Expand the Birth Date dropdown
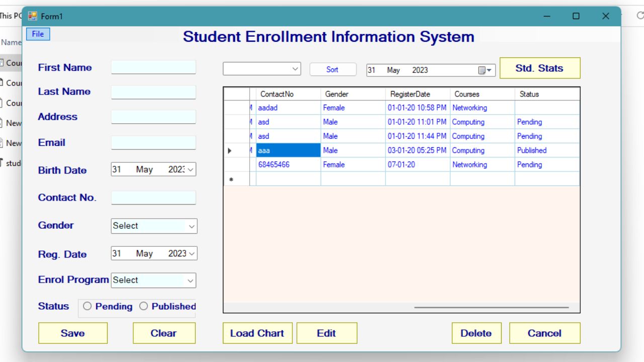This screenshot has width=644, height=362. (190, 169)
